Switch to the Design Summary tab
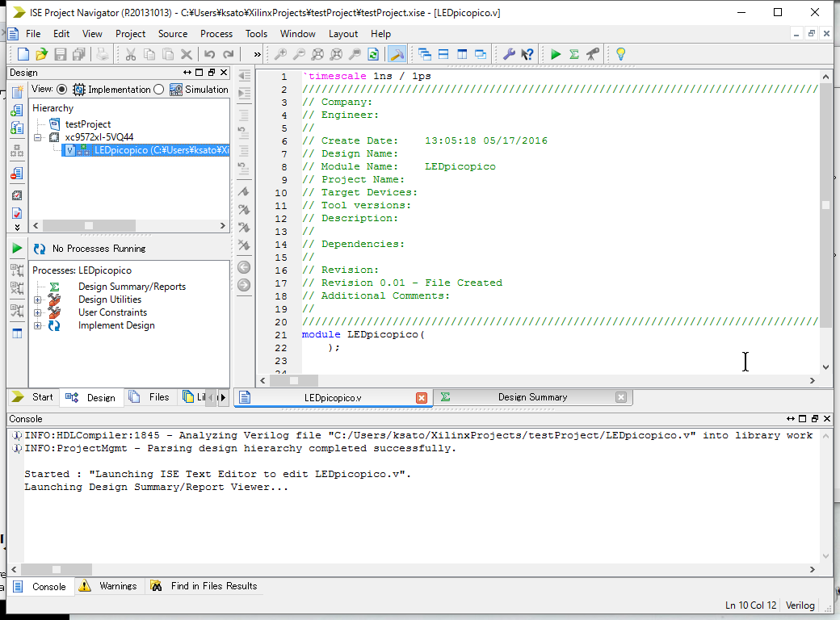 tap(532, 397)
